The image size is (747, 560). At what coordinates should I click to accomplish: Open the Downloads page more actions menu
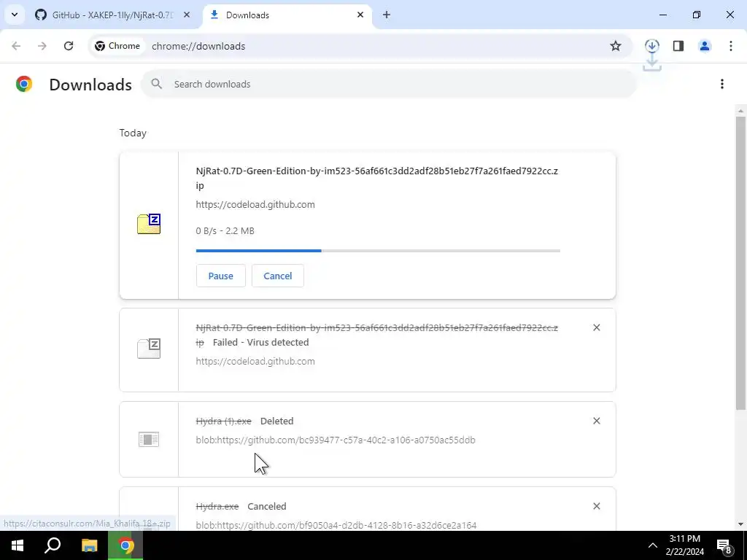tap(722, 84)
